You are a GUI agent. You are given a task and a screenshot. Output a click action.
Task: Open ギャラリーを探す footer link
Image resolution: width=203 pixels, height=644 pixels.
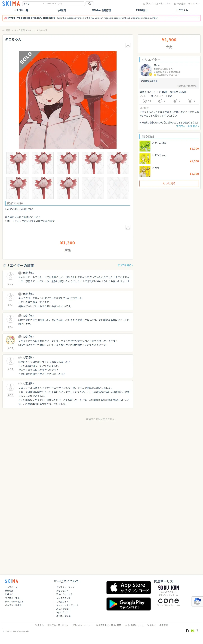13,605
